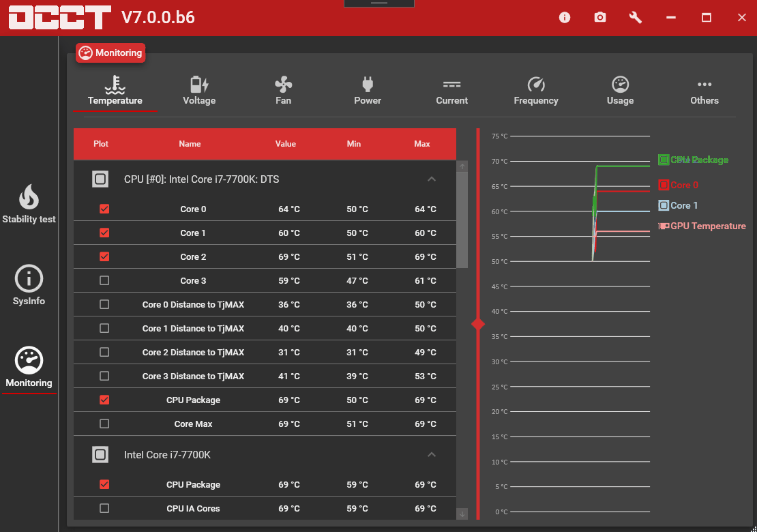Click the red diamond splitter handle
The width and height of the screenshot is (757, 532).
[478, 324]
